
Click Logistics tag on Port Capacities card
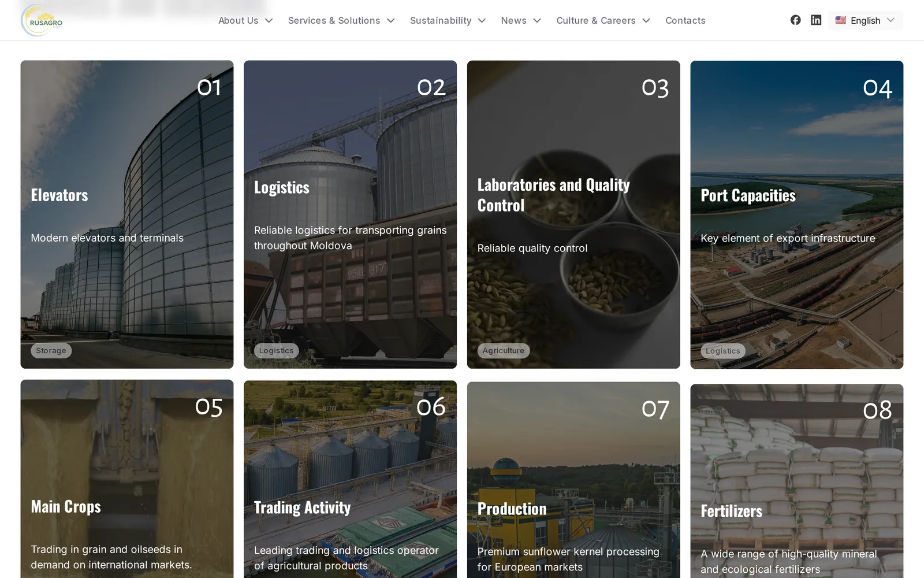pos(722,351)
